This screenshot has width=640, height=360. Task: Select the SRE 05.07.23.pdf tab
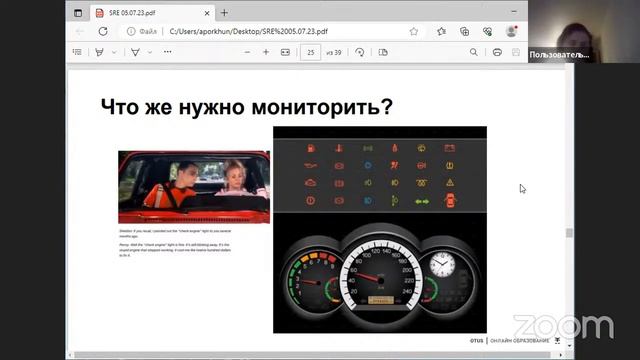[152, 13]
